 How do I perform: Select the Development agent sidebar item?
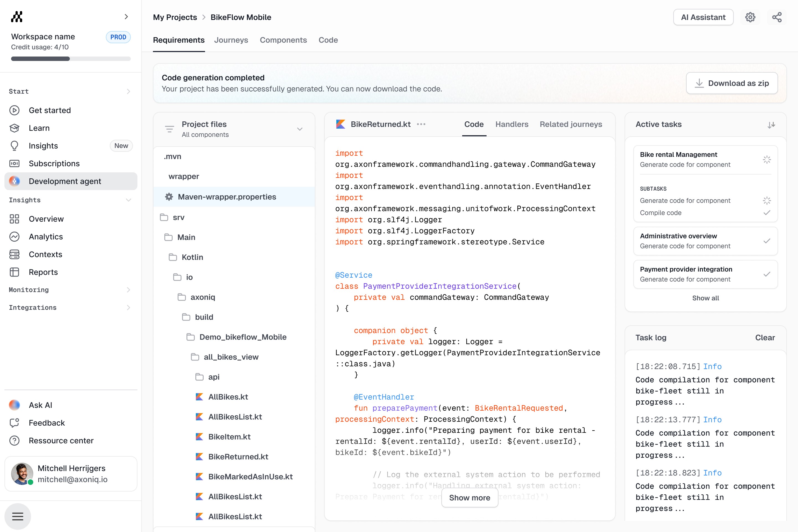click(65, 181)
